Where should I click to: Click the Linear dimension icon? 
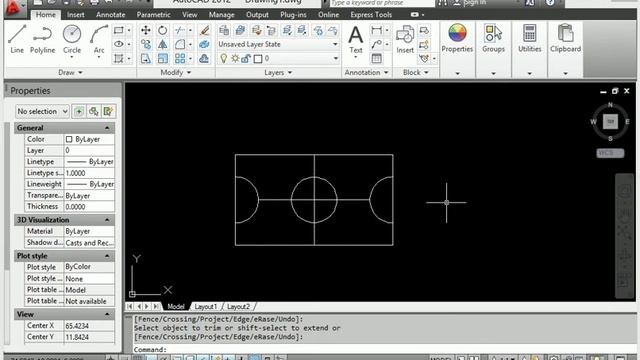point(376,30)
